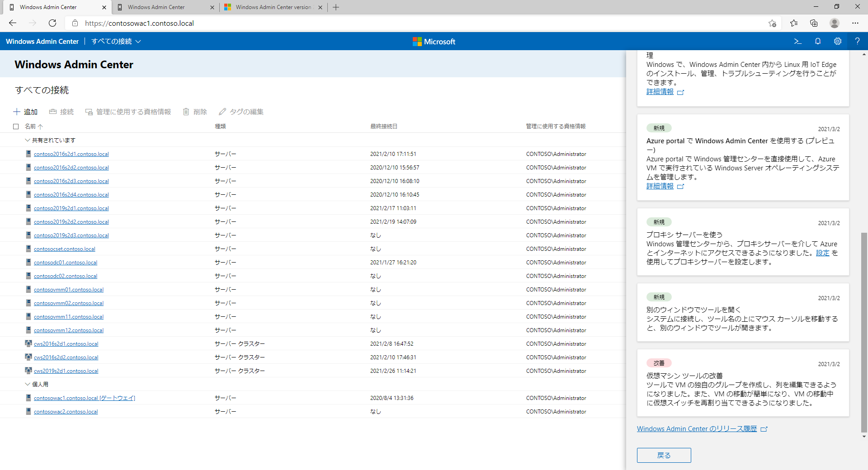Open PowerShell script viewer icon in header

(x=798, y=41)
